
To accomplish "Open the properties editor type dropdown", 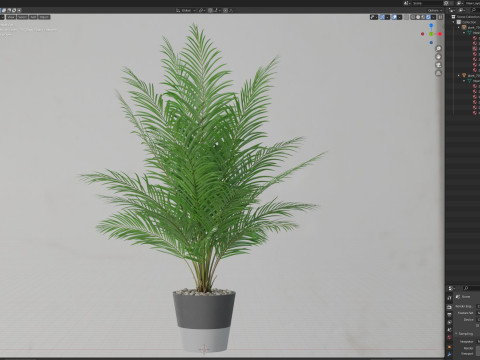I will coord(452,288).
